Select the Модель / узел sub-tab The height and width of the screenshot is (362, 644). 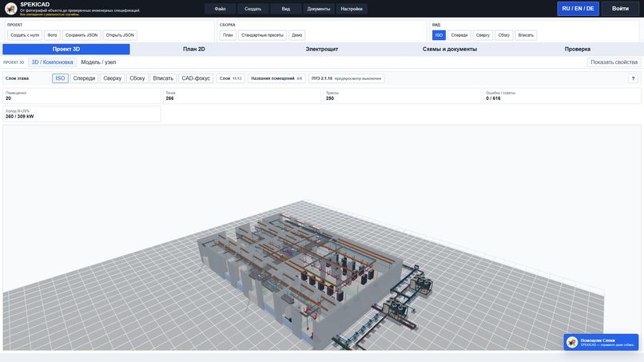(x=98, y=62)
